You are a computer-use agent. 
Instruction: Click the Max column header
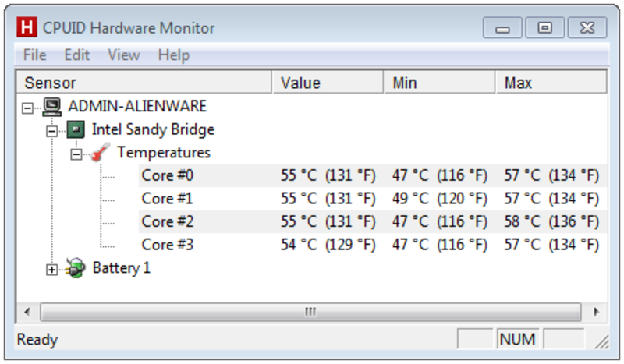(551, 83)
